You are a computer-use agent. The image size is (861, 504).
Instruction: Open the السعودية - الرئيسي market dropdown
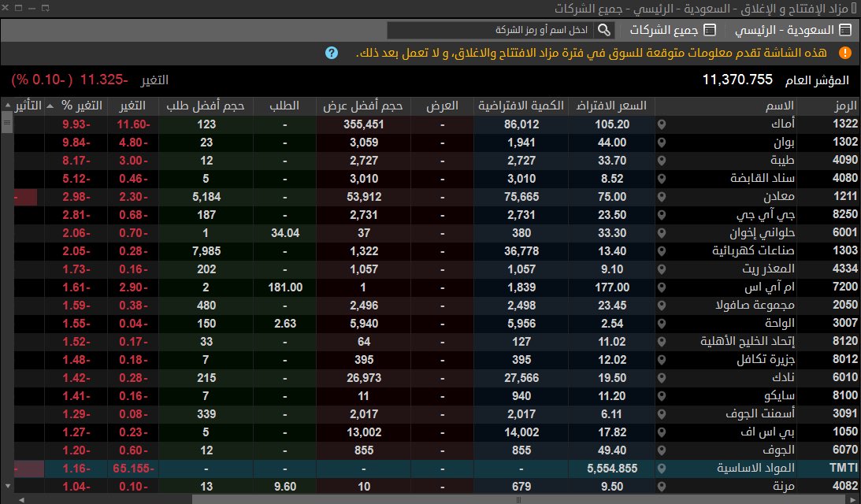click(x=793, y=30)
